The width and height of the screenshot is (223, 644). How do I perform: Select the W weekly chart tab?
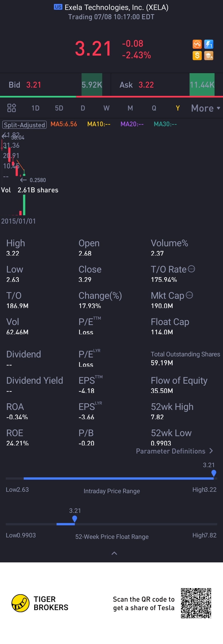[106, 108]
